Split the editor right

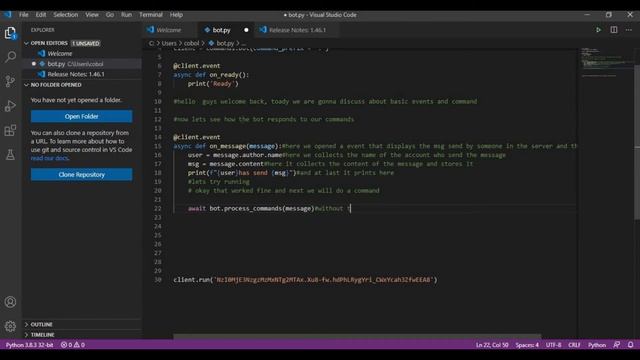point(614,30)
